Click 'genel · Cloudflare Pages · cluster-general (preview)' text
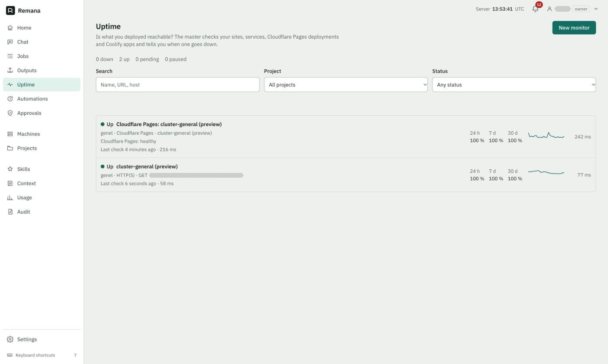 tap(156, 133)
